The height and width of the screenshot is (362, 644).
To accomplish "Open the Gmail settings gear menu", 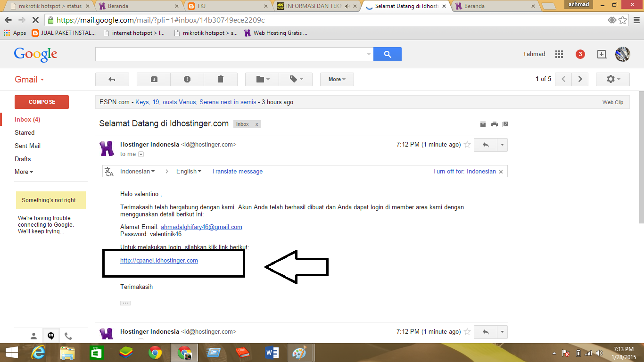I will pyautogui.click(x=613, y=79).
